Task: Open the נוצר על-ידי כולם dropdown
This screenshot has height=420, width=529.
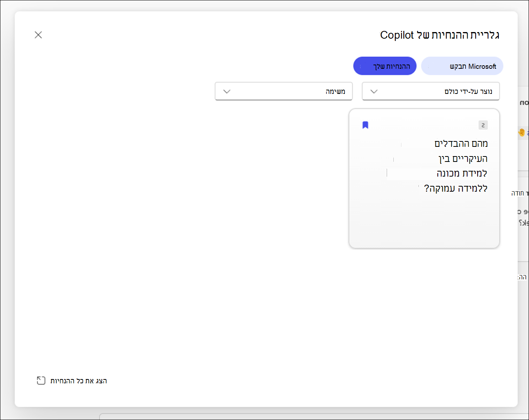Action: coord(431,91)
